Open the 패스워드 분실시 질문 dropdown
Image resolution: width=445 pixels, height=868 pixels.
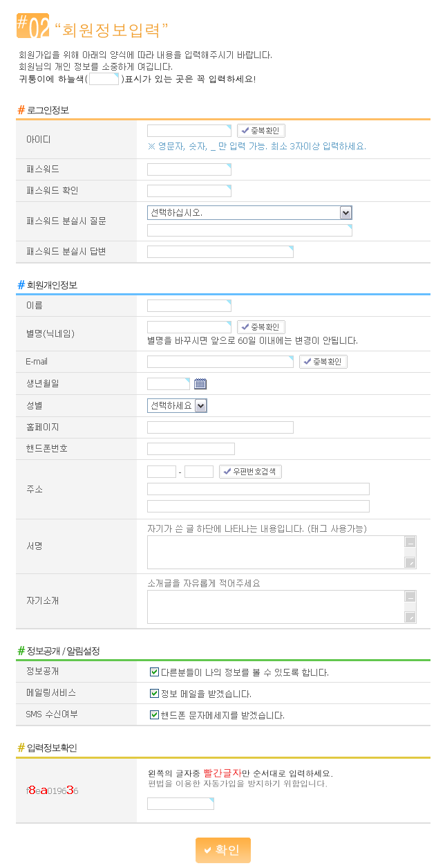(x=249, y=212)
